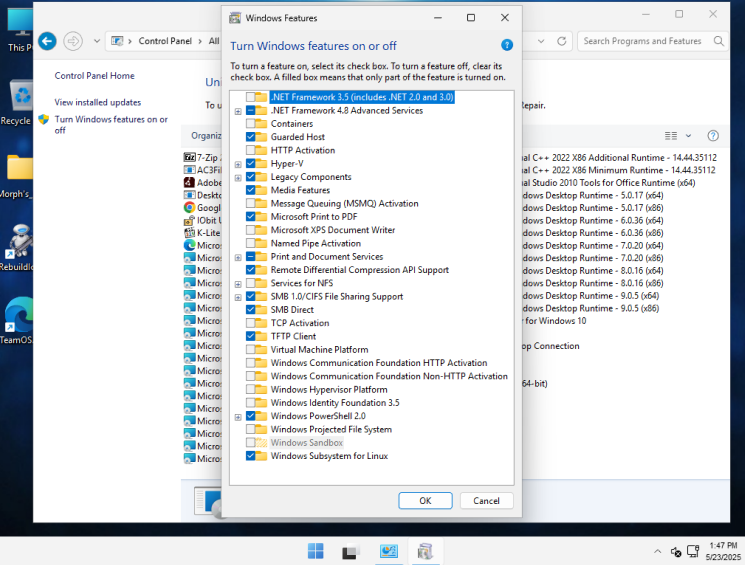The height and width of the screenshot is (565, 745).
Task: Select Windows Projected File System label
Action: [x=331, y=429]
